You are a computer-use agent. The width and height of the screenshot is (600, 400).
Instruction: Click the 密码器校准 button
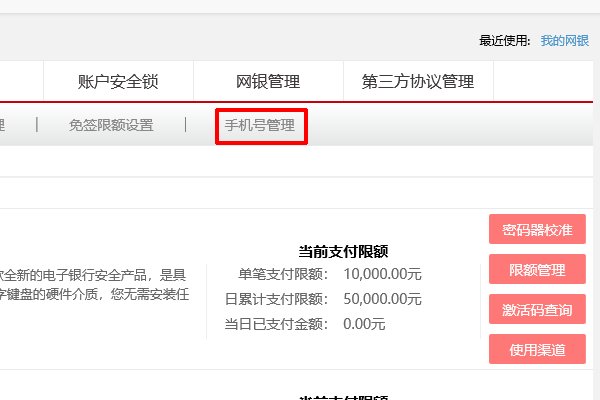tap(537, 229)
